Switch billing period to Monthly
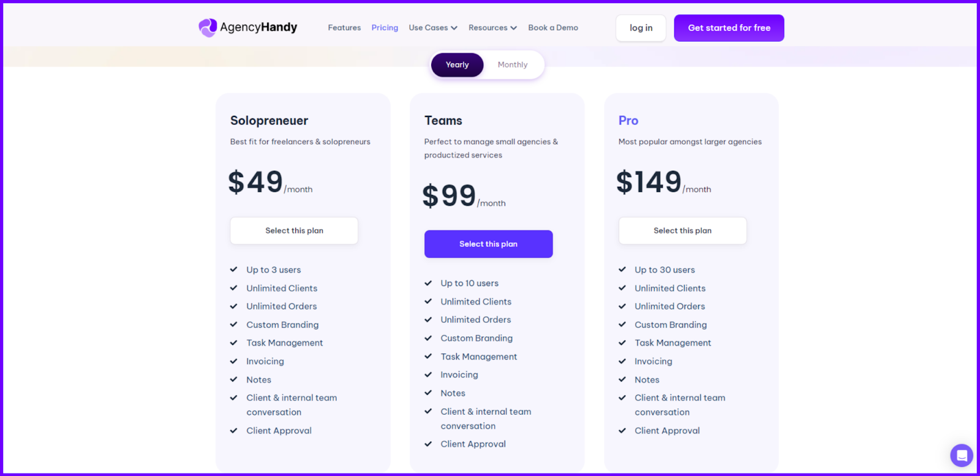 512,64
